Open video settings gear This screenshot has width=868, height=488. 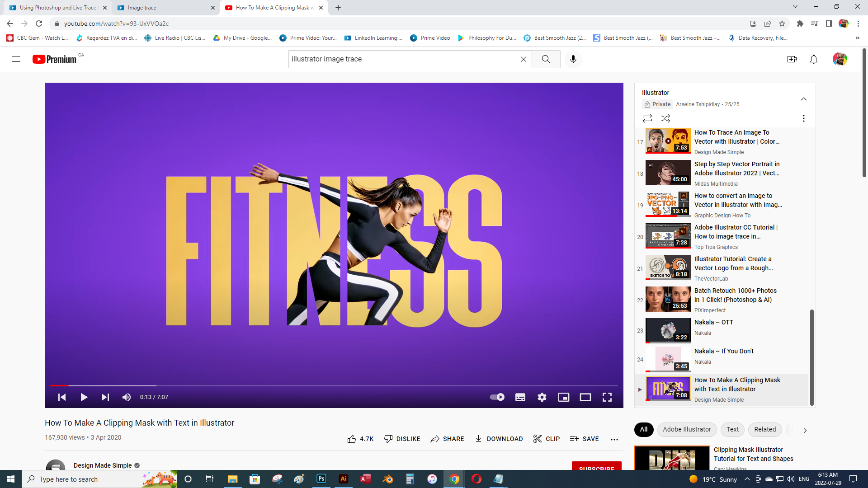542,397
